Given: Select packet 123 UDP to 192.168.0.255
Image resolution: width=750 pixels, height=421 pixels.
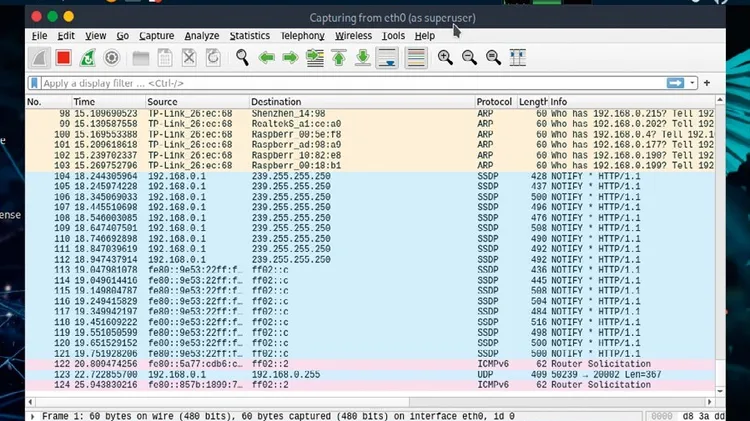Looking at the screenshot, I should 370,374.
